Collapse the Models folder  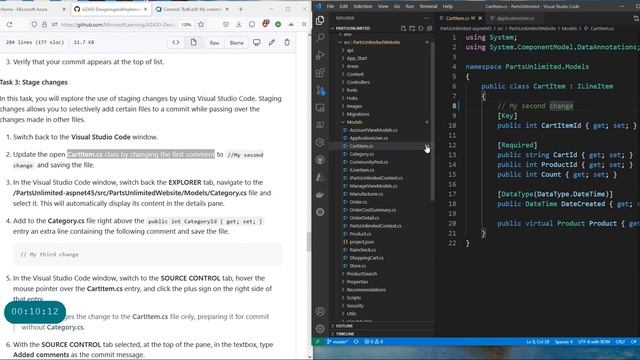(354, 122)
